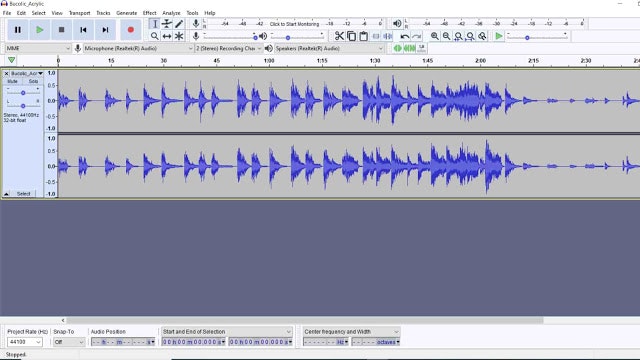The image size is (640, 360).
Task: Adjust the track pan slider
Action: tap(23, 106)
